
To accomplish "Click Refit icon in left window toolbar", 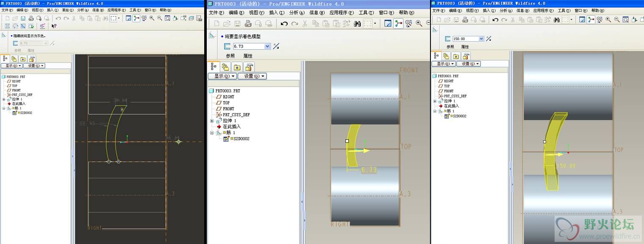I will tap(167, 18).
